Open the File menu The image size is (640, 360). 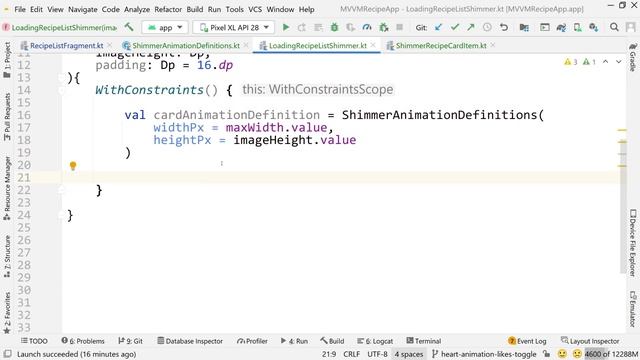pos(20,9)
